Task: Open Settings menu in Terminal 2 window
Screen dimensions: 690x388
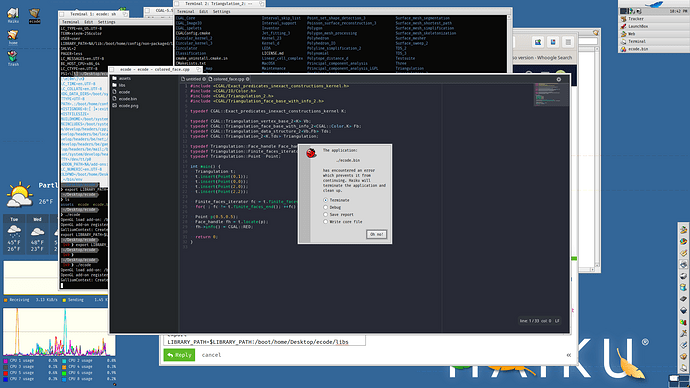Action: point(222,12)
